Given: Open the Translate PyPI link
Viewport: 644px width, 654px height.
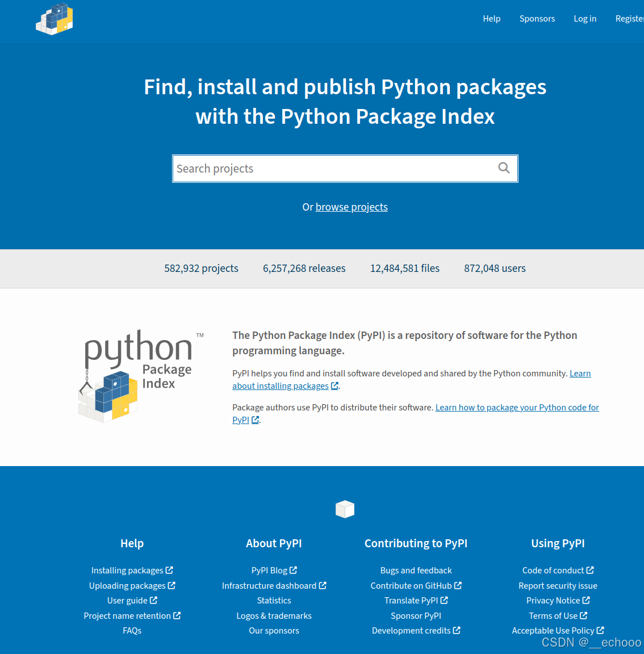Looking at the screenshot, I should tap(411, 601).
